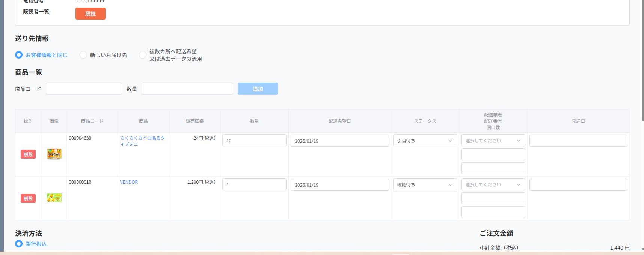Click the 商品コード input field
Image resolution: width=644 pixels, height=255 pixels.
pos(84,89)
